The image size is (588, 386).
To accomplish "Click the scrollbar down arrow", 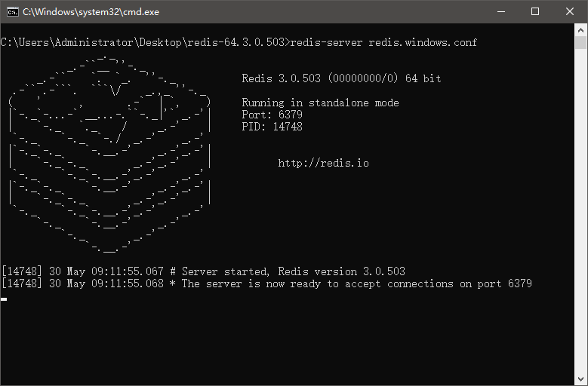I will (x=580, y=379).
